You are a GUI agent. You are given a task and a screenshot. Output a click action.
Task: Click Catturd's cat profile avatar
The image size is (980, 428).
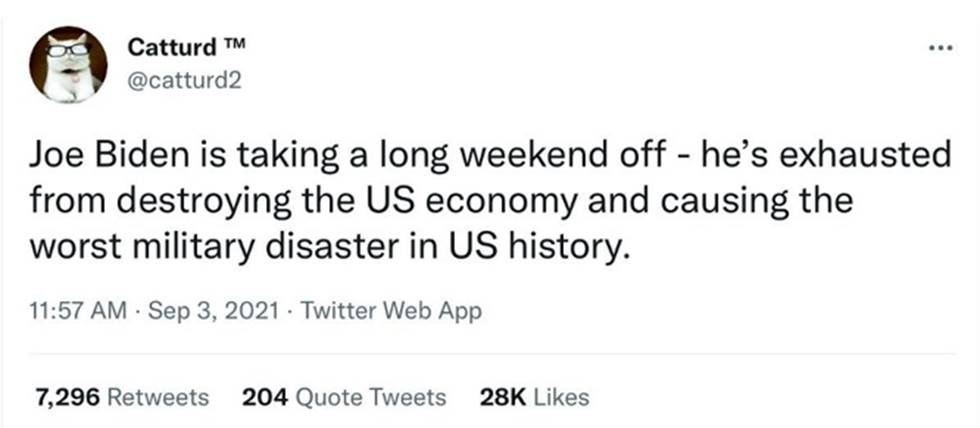coord(68,64)
